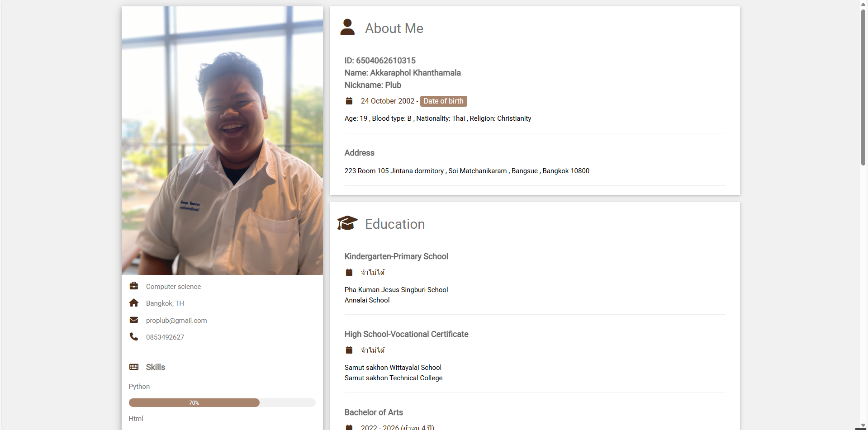The image size is (868, 430).
Task: Click the Education section heading
Action: coord(395,224)
